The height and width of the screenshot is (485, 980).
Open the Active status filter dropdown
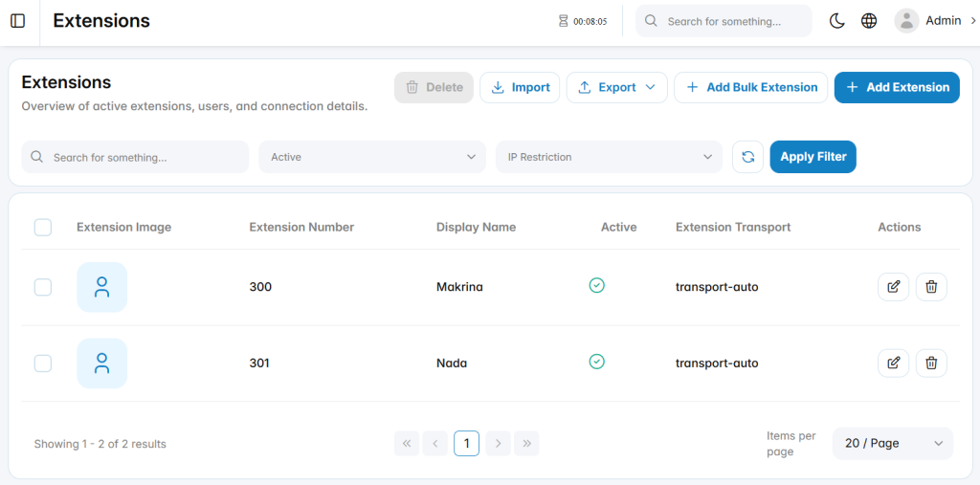click(372, 157)
